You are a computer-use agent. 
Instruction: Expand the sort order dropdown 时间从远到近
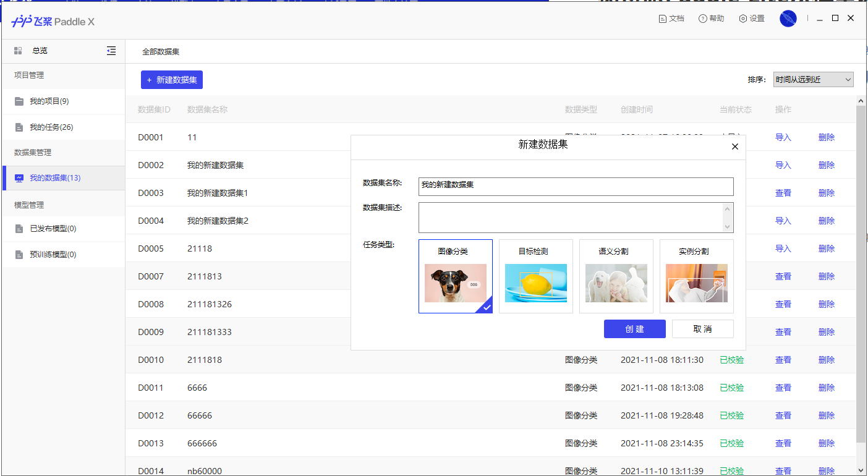[813, 80]
